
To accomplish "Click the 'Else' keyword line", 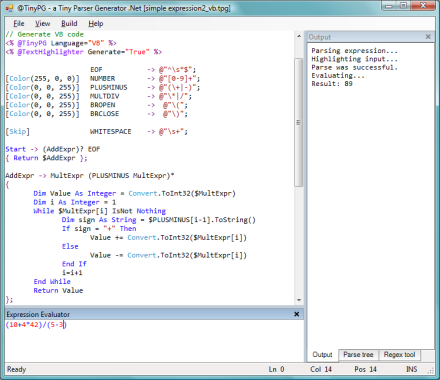I will [70, 246].
